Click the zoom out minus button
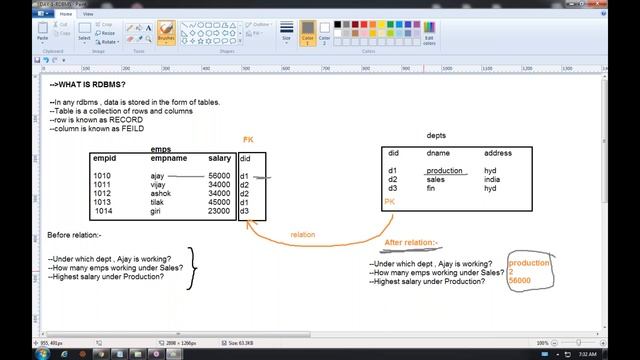 tap(554, 343)
